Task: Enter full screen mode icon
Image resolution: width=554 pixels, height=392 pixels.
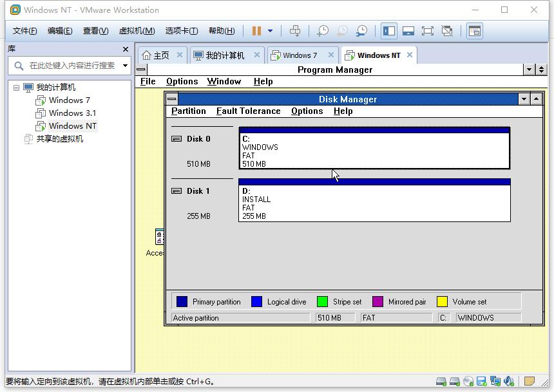Action: coord(428,31)
